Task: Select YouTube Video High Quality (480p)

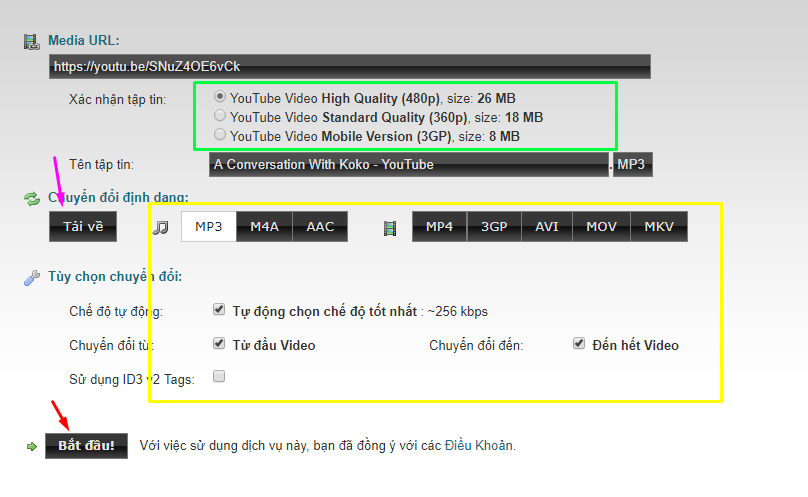Action: 220,98
